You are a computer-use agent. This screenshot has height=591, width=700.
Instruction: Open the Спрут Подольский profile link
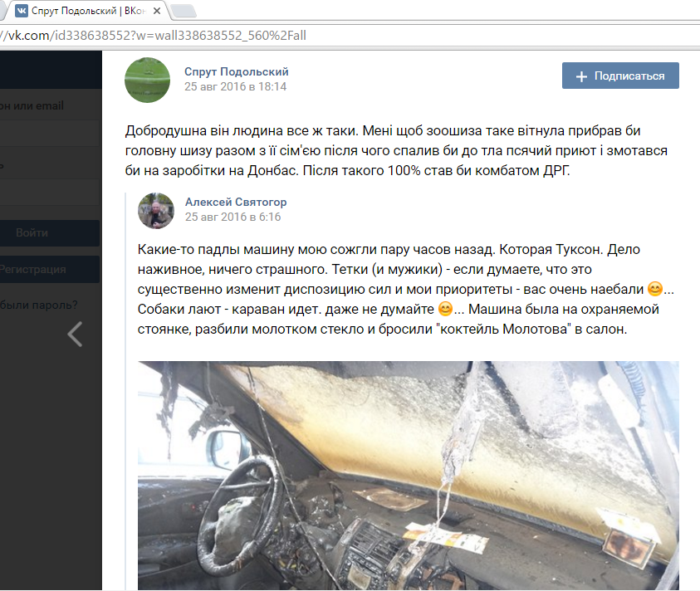236,71
